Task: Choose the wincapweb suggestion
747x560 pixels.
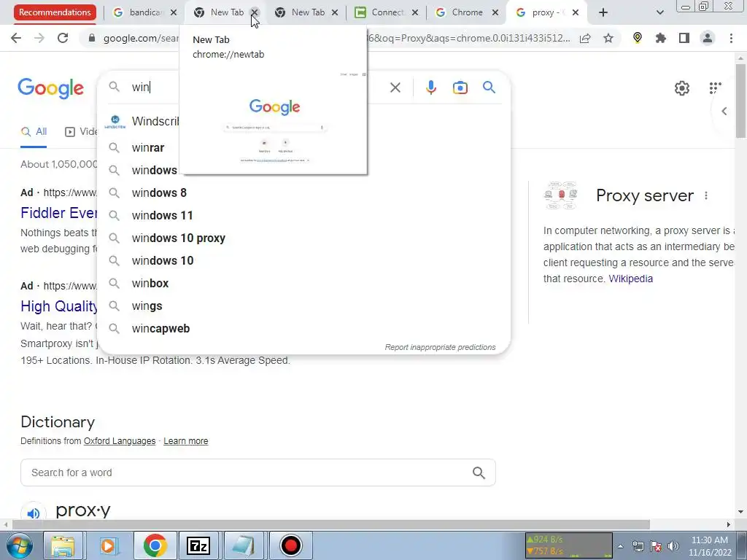Action: (303, 329)
